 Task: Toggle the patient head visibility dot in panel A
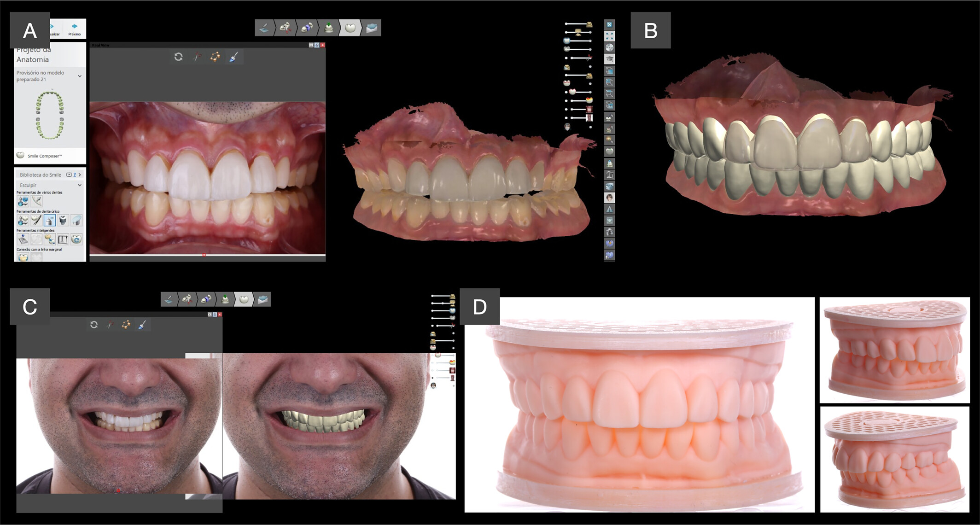pos(590,126)
